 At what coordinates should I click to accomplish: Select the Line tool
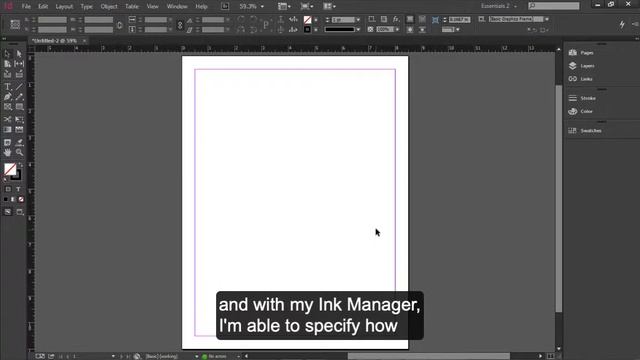(x=19, y=87)
